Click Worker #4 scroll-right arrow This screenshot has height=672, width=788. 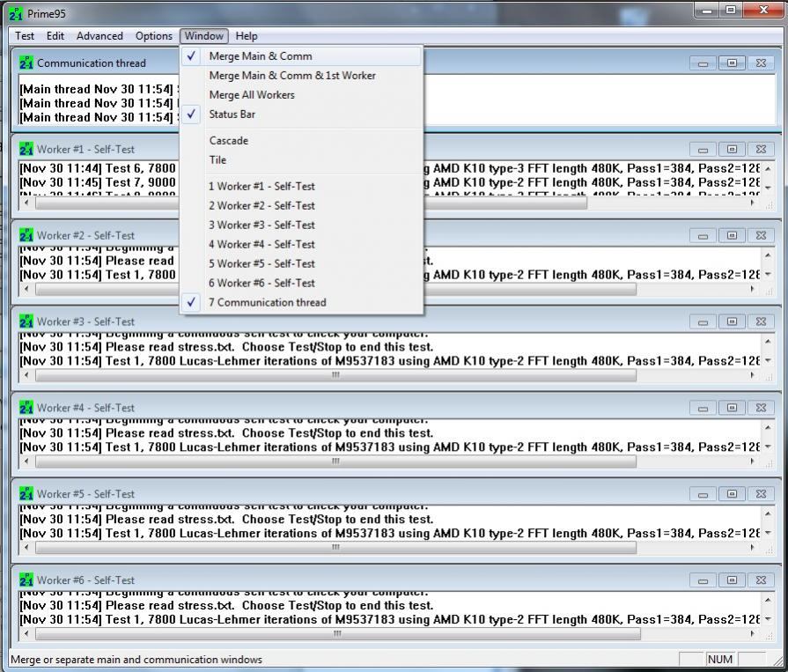click(752, 462)
